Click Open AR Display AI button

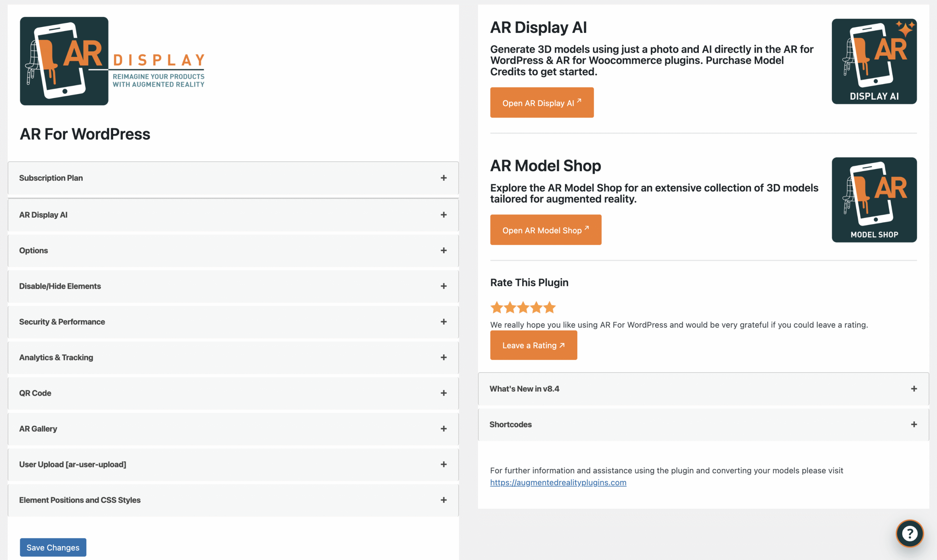[x=542, y=103]
